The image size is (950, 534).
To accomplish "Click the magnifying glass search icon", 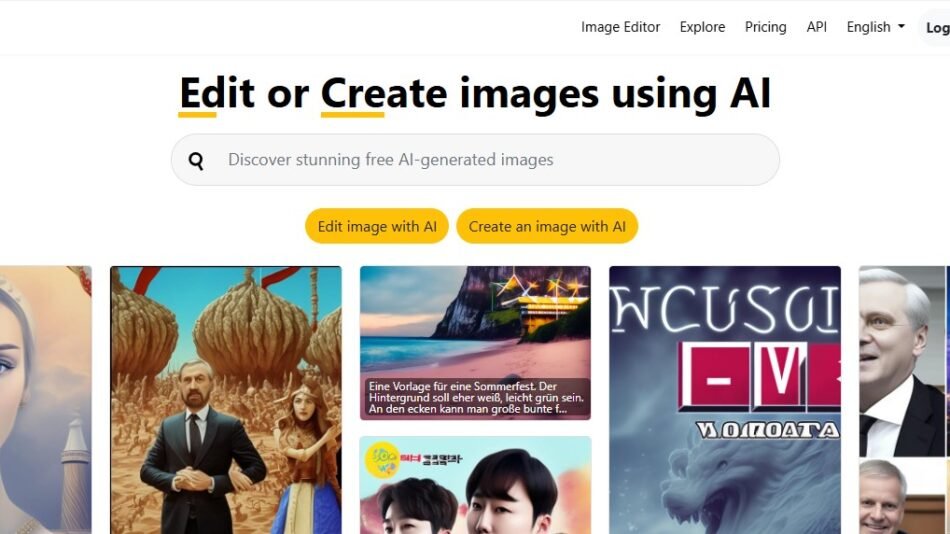I will (196, 160).
